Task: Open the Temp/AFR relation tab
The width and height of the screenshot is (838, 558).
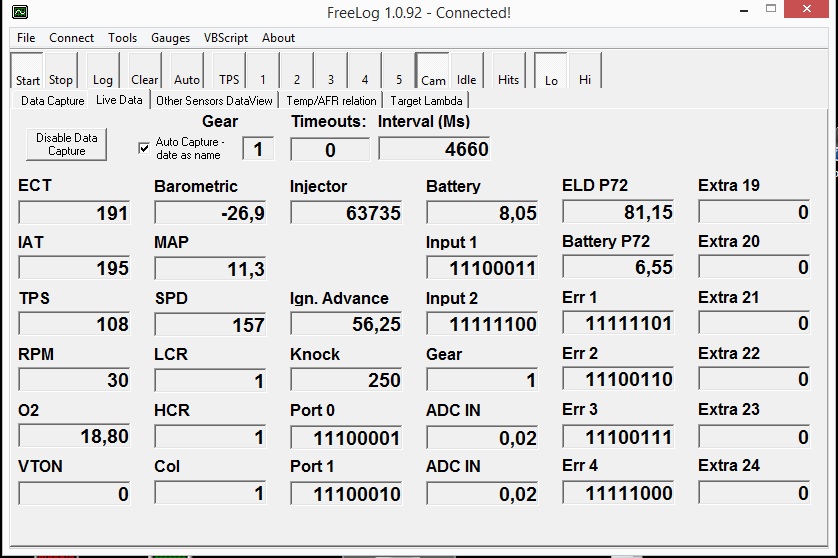Action: [x=331, y=101]
